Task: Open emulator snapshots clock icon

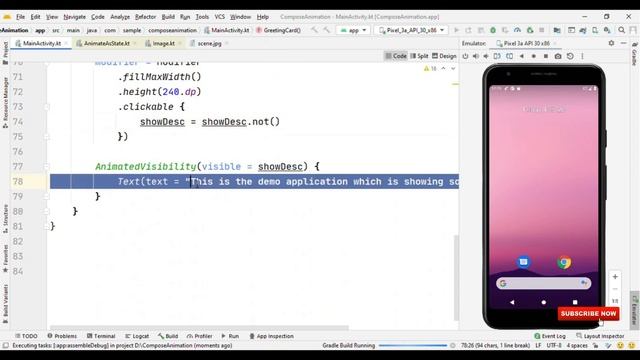Action: click(x=570, y=56)
